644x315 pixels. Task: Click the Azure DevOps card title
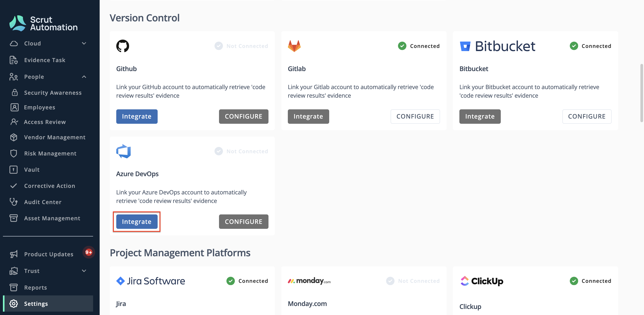[x=137, y=174]
